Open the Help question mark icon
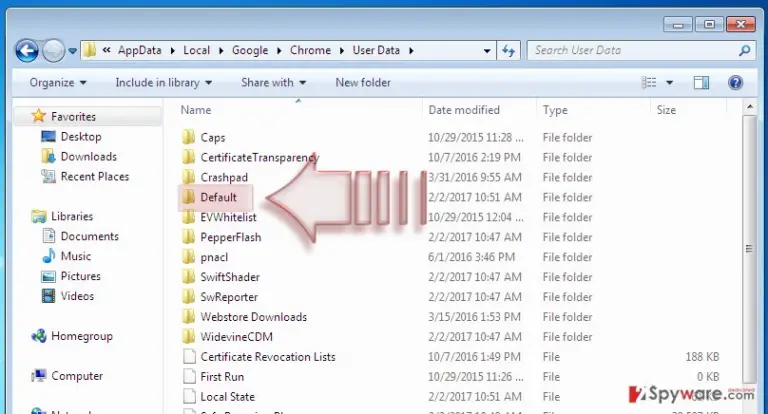The image size is (768, 414). click(x=735, y=82)
